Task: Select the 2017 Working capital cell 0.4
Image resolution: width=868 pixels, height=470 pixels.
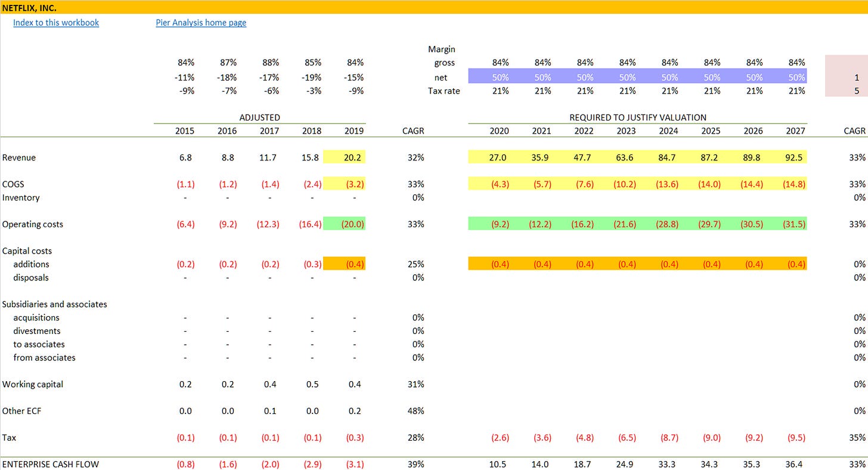Action: coord(270,384)
